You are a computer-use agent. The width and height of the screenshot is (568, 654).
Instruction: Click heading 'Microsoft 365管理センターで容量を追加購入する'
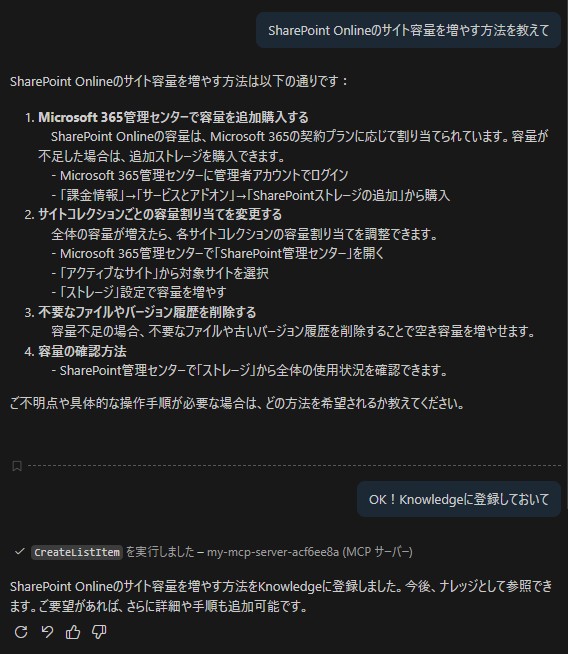(173, 117)
